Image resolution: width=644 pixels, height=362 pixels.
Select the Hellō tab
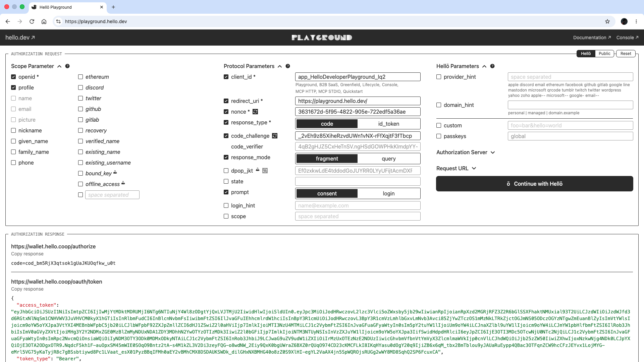pyautogui.click(x=586, y=54)
